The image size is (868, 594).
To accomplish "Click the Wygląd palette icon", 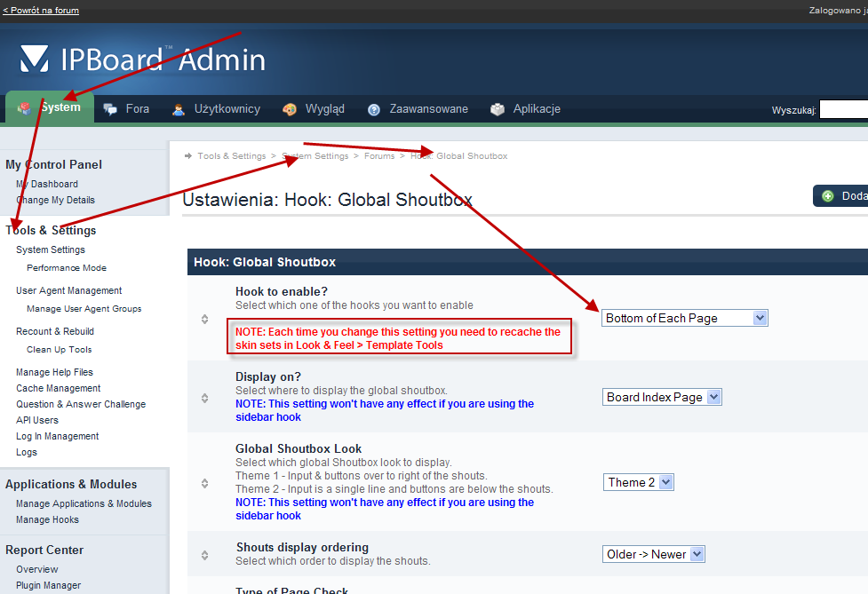I will [x=290, y=109].
